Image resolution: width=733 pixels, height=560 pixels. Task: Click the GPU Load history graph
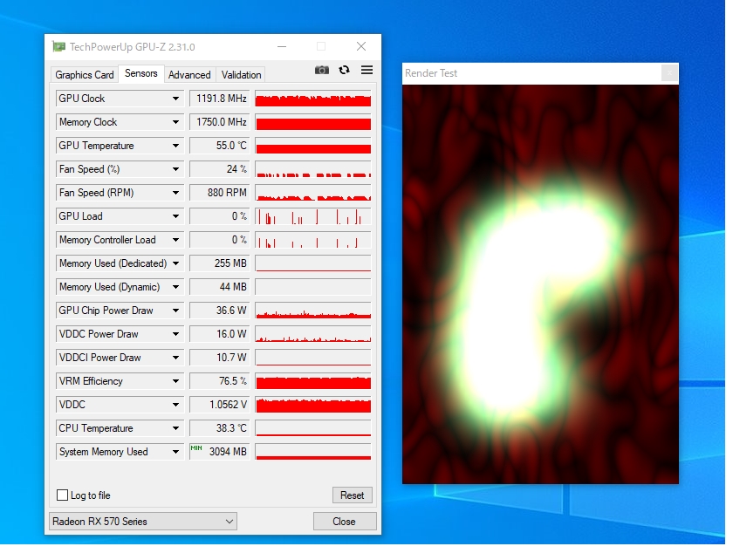coord(313,216)
